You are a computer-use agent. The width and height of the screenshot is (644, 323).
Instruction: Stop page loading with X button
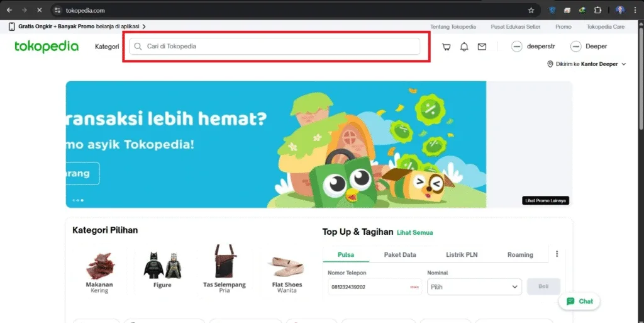pos(40,10)
